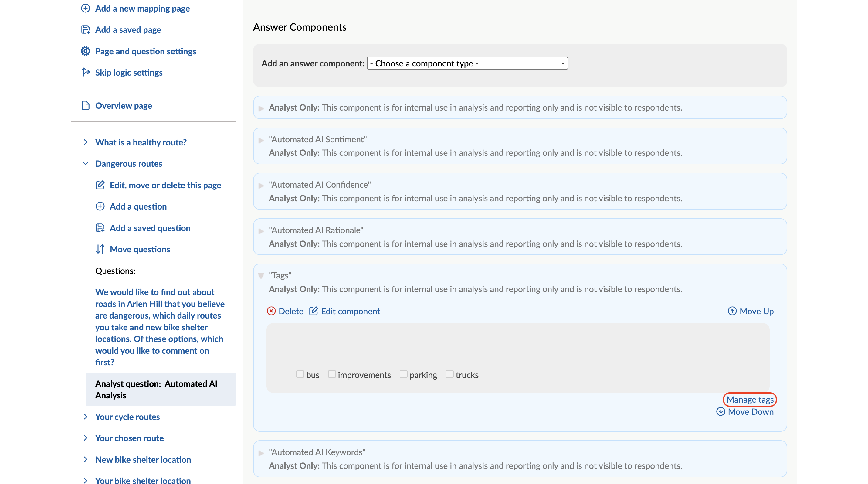
Task: Tick the parking tag checkbox
Action: click(403, 374)
